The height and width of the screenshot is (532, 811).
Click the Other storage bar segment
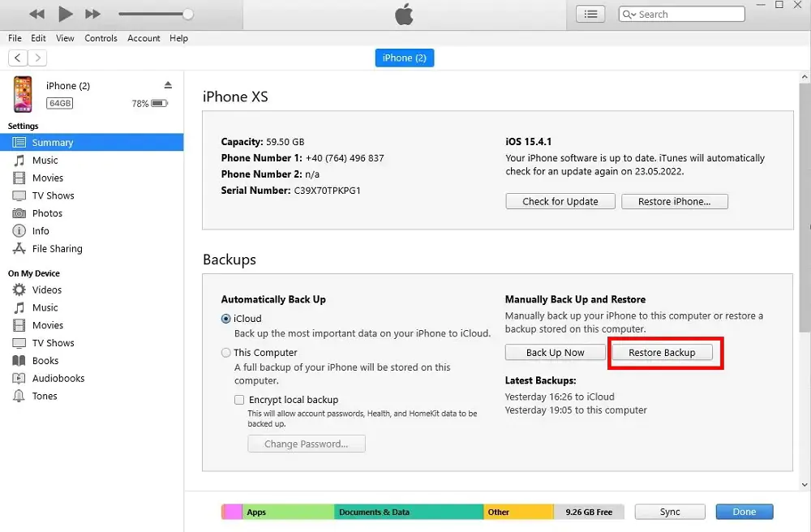518,512
